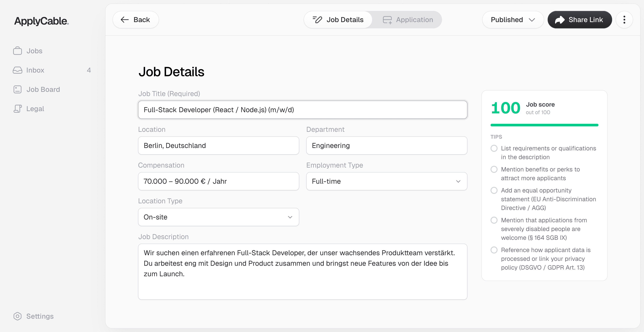Click the ApplyCable logo
The width and height of the screenshot is (644, 332).
[42, 21]
